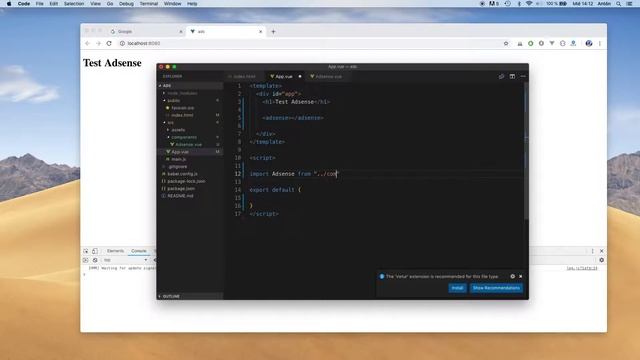640x360 pixels.
Task: Collapse the public folder
Action: [190, 100]
